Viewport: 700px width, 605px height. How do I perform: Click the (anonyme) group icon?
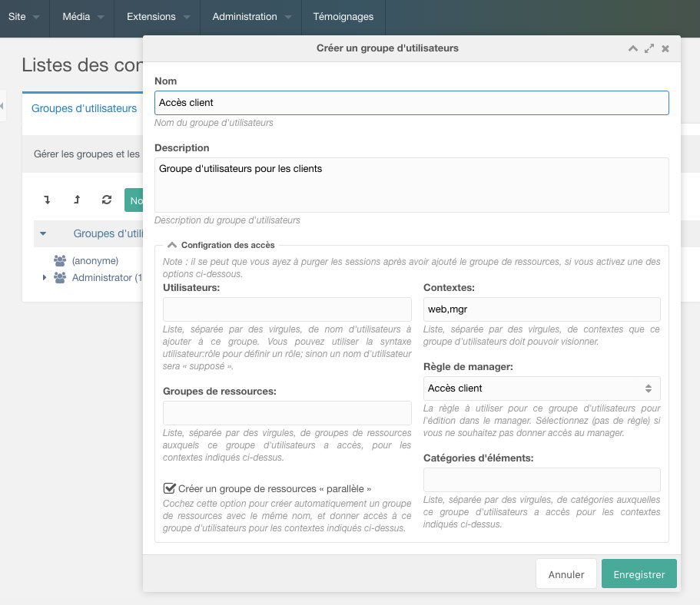click(60, 260)
